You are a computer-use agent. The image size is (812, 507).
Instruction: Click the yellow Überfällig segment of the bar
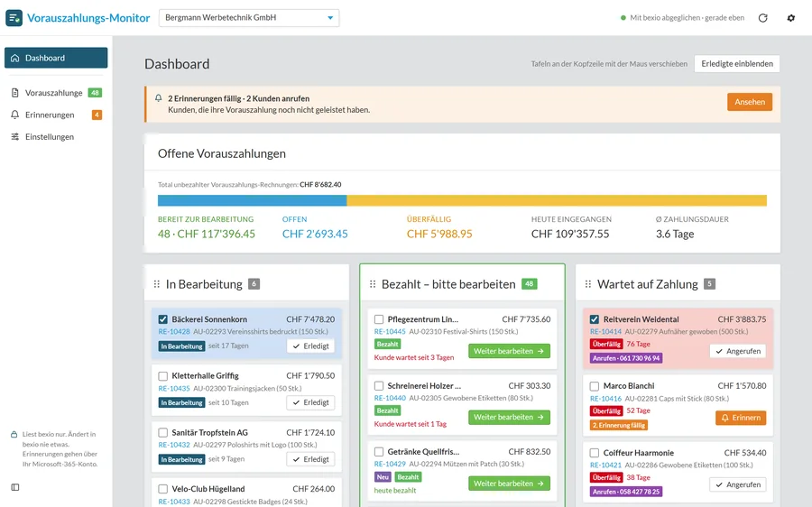557,200
